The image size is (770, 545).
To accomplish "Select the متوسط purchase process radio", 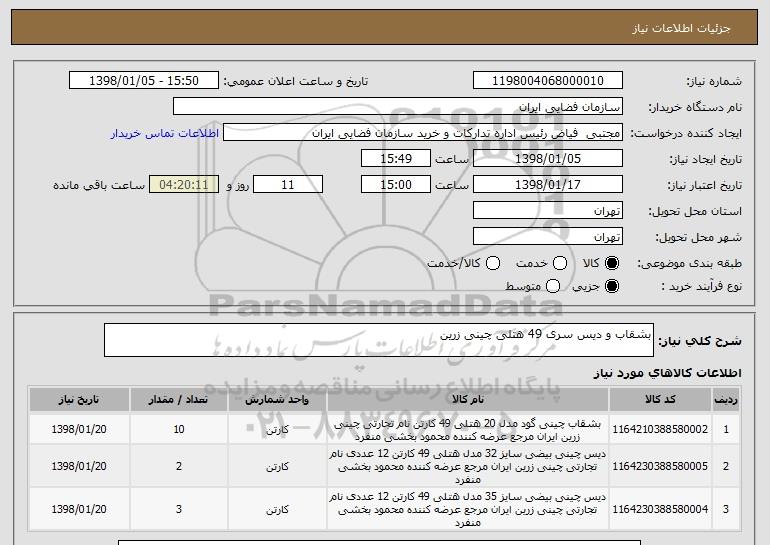I will click(553, 286).
